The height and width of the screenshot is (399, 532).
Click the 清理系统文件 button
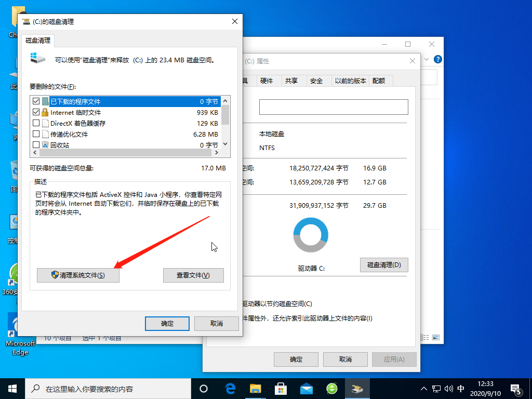(78, 275)
